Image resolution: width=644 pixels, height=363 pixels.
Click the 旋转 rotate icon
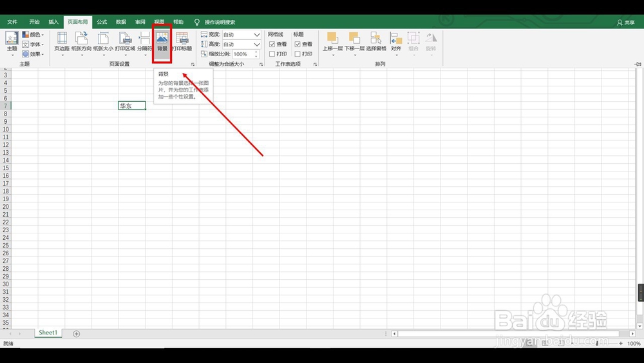[x=431, y=38]
